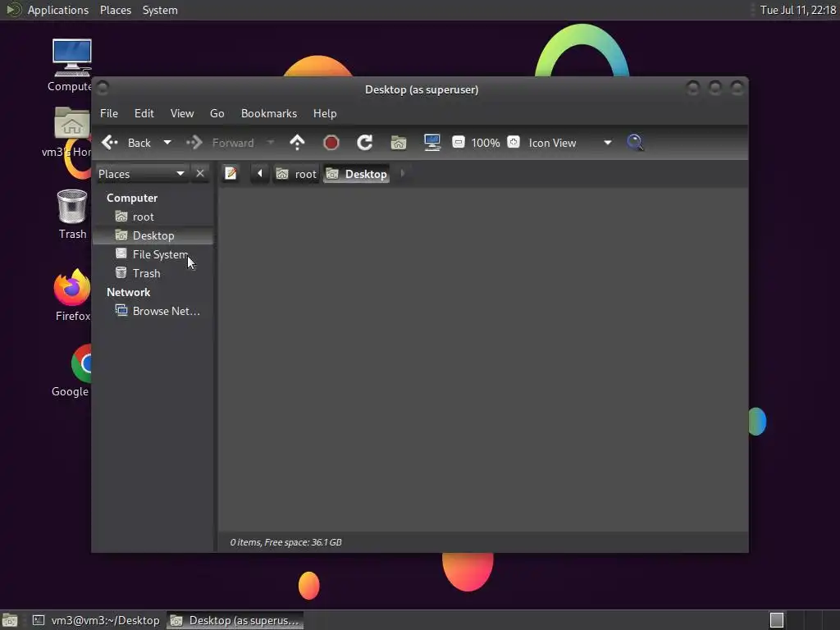
Task: Select the Computer desktop icon
Action: point(72,66)
